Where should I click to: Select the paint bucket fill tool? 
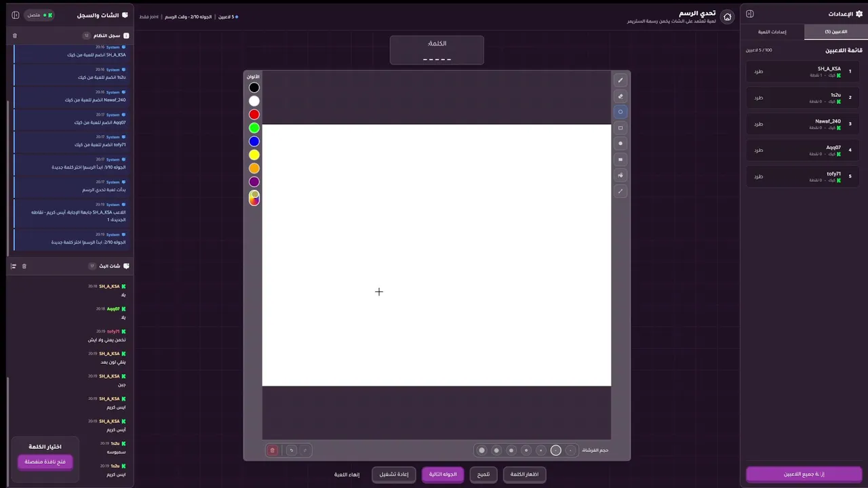(x=620, y=175)
